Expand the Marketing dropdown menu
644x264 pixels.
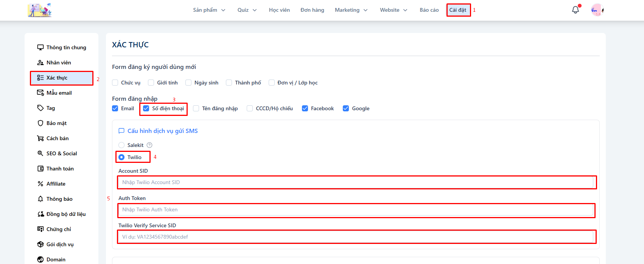point(351,10)
